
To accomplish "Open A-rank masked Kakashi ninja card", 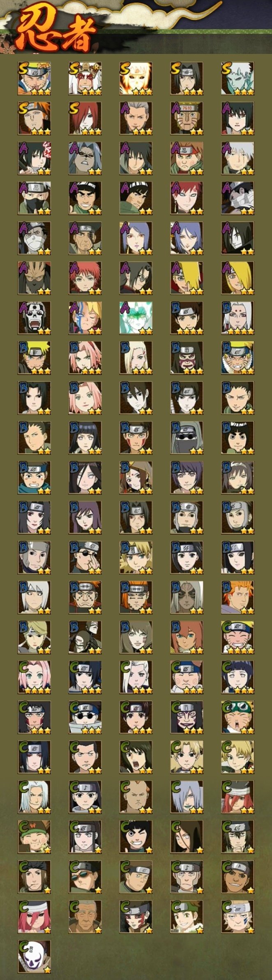I will pos(34,198).
